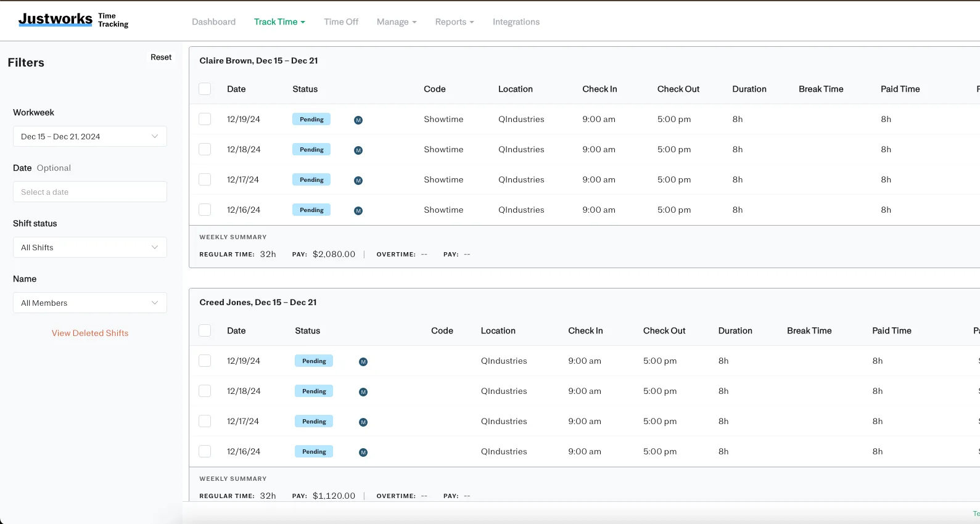Check Claire Brown's 12/19/24 shift checkbox
This screenshot has width=980, height=524.
tap(205, 119)
